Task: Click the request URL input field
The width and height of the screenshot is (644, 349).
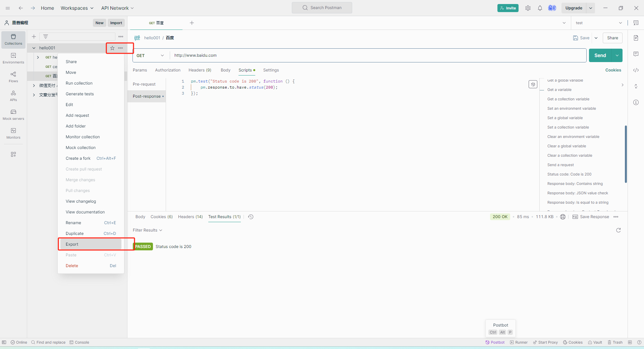Action: tap(376, 55)
